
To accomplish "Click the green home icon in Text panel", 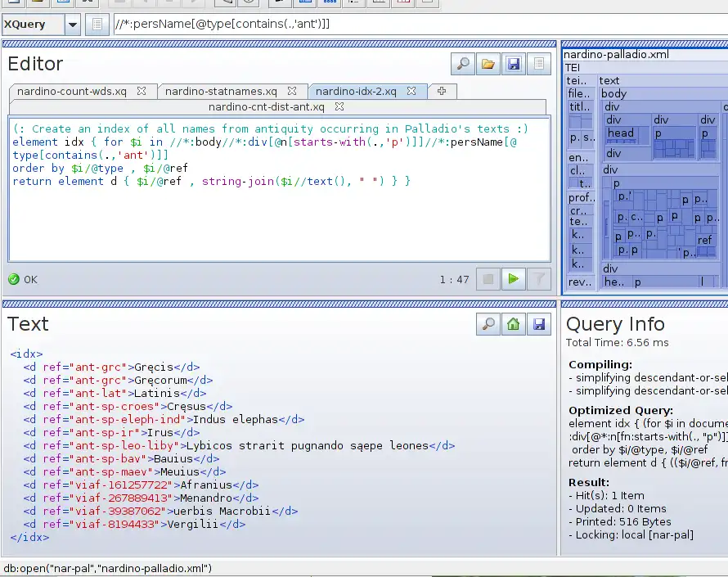I will click(513, 325).
